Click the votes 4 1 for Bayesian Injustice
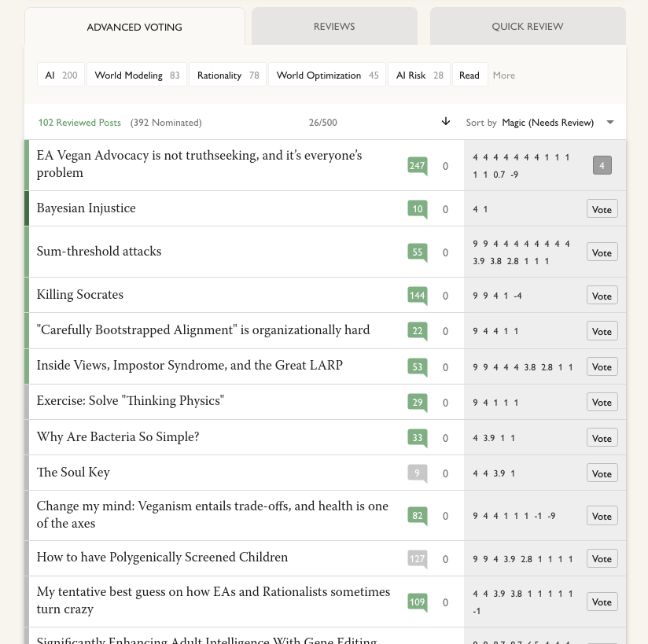 point(480,209)
